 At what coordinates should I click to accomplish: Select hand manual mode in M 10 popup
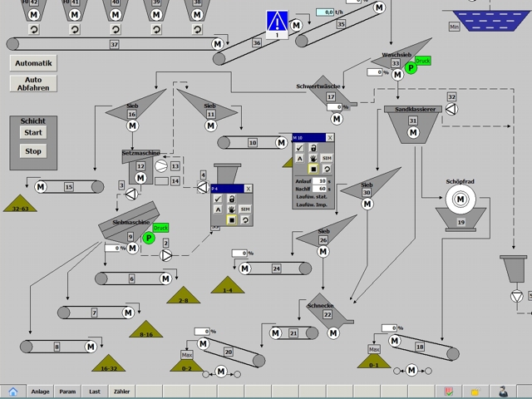314,158
